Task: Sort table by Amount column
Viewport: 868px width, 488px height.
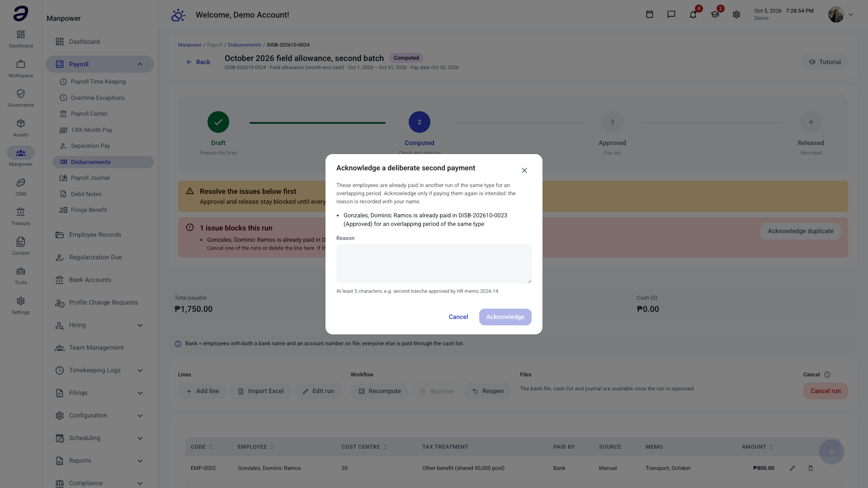Action: (x=757, y=447)
